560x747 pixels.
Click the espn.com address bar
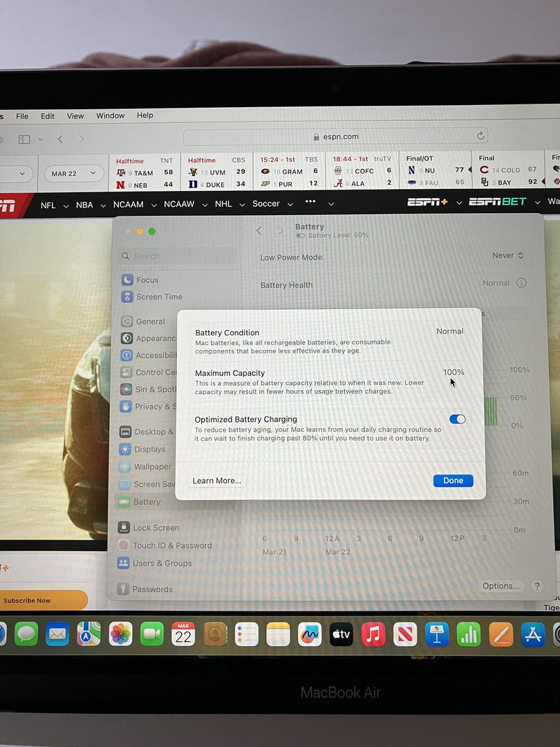click(336, 137)
